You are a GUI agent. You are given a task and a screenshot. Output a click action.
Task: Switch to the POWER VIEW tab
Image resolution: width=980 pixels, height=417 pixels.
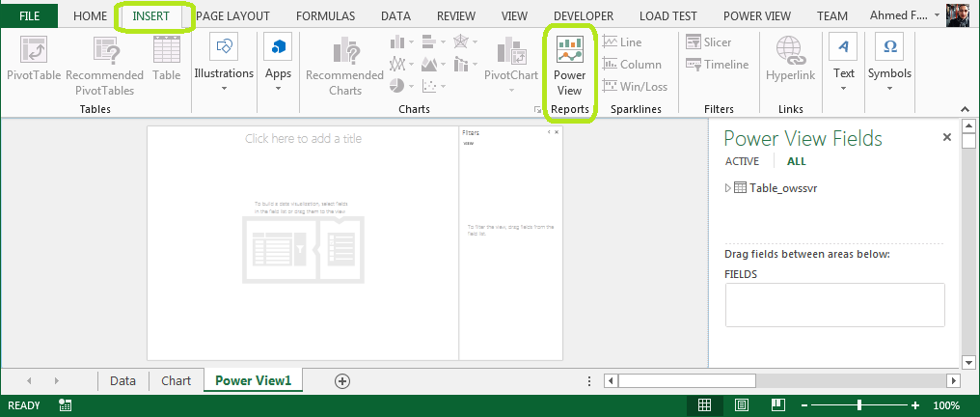(x=757, y=16)
